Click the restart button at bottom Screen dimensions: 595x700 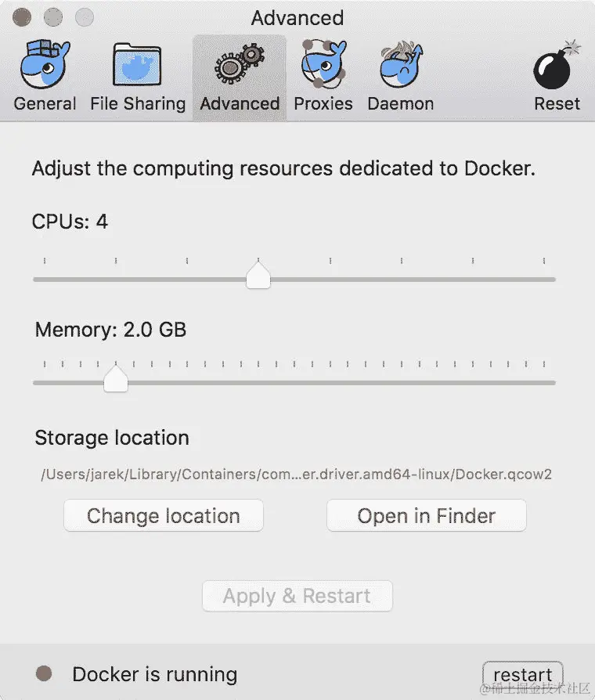[522, 674]
